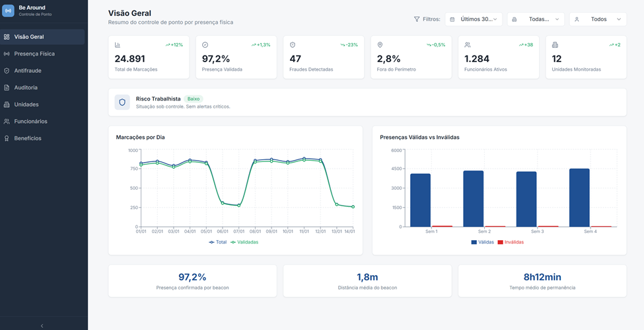The height and width of the screenshot is (330, 644).
Task: Open Unidades in the sidebar
Action: pos(42,104)
